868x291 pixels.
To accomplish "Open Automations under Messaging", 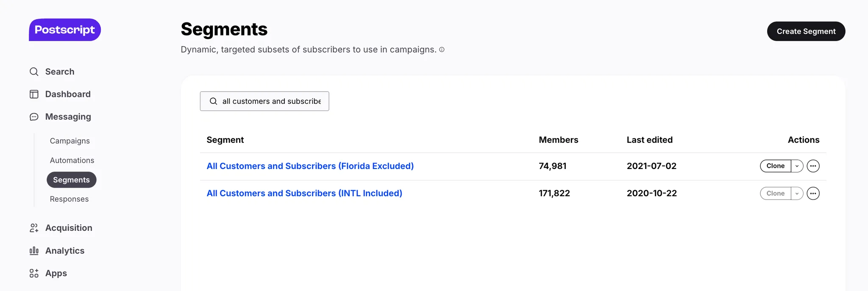I will coord(72,161).
